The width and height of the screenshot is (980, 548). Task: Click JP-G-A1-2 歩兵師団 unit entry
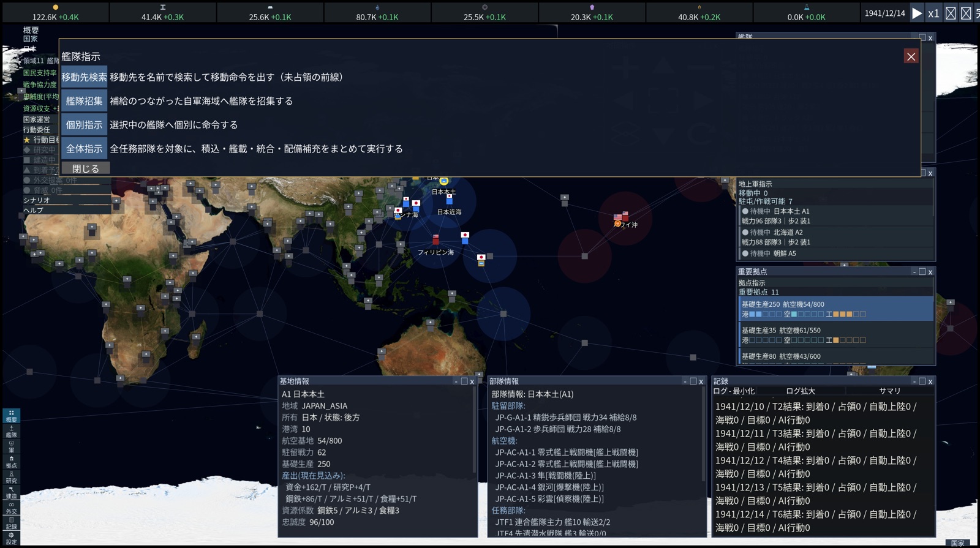tap(558, 429)
